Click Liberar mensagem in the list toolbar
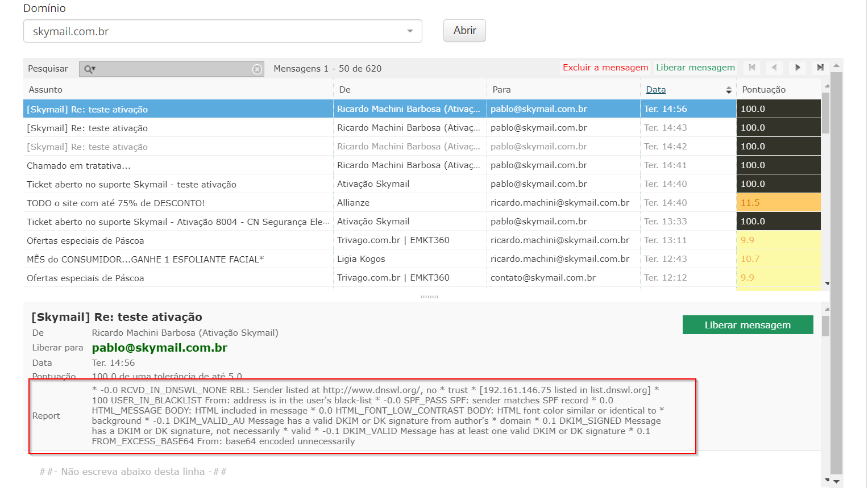This screenshot has height=488, width=868. 695,68
